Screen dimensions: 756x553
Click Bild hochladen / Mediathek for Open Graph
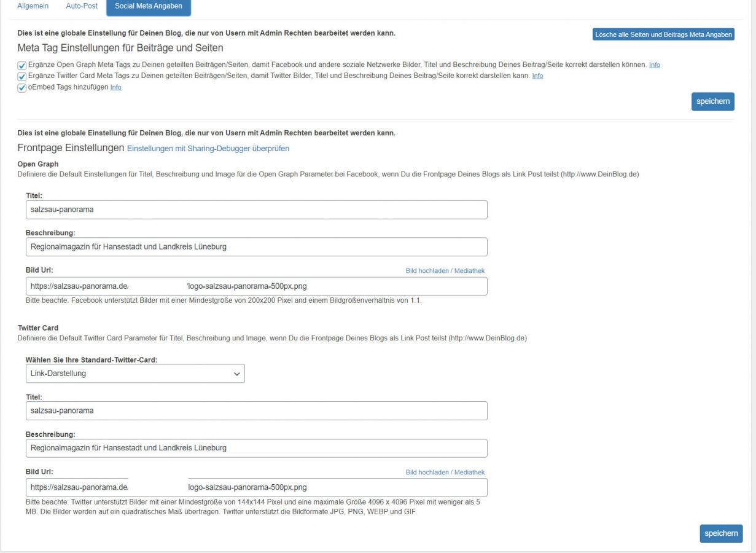445,270
